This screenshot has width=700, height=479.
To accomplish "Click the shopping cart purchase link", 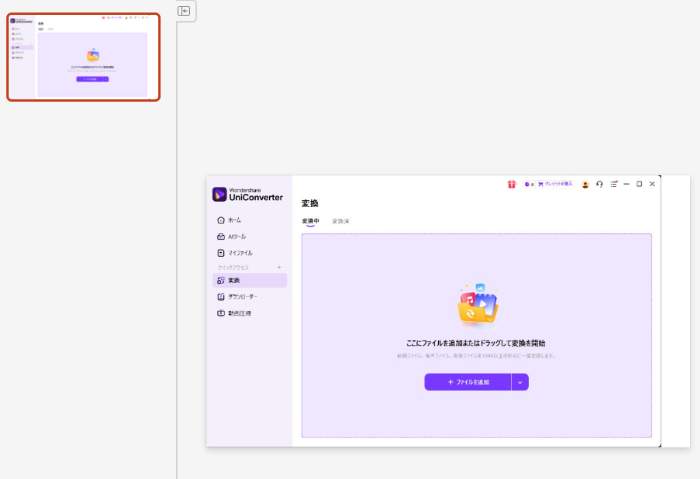I will click(555, 184).
